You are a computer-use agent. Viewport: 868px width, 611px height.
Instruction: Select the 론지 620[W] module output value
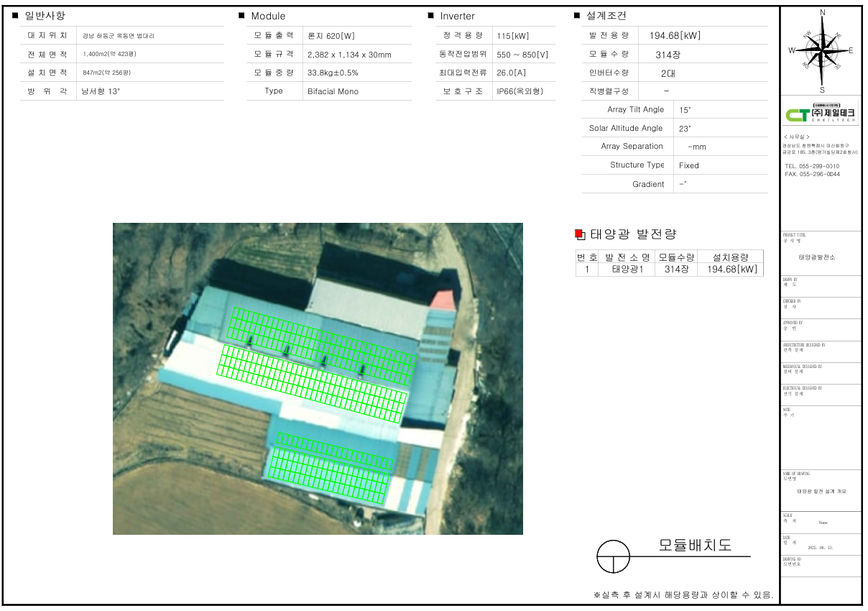tap(331, 36)
